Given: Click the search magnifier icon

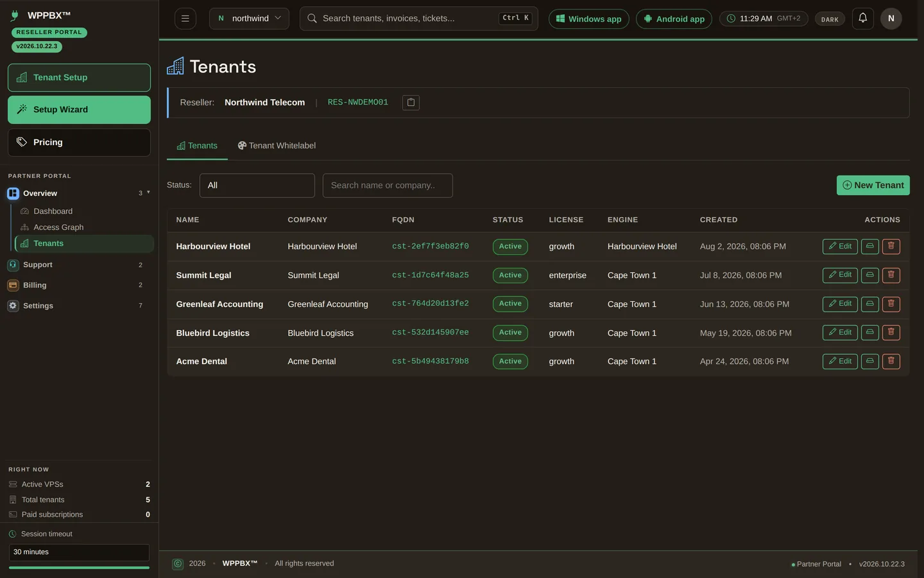Looking at the screenshot, I should pyautogui.click(x=312, y=19).
